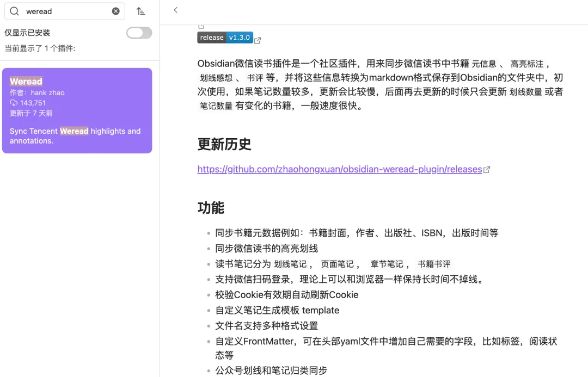Select the purple Weread plugin card
The width and height of the screenshot is (588, 377).
pos(77,110)
